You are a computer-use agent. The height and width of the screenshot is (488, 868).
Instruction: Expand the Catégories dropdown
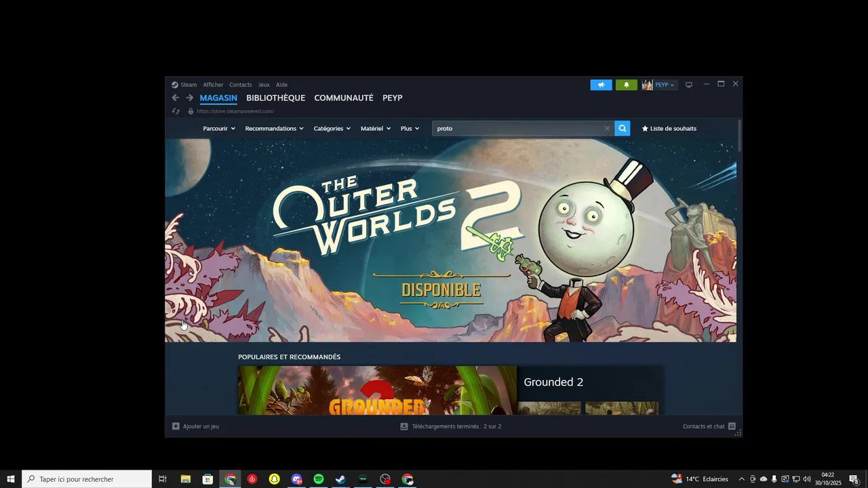332,128
